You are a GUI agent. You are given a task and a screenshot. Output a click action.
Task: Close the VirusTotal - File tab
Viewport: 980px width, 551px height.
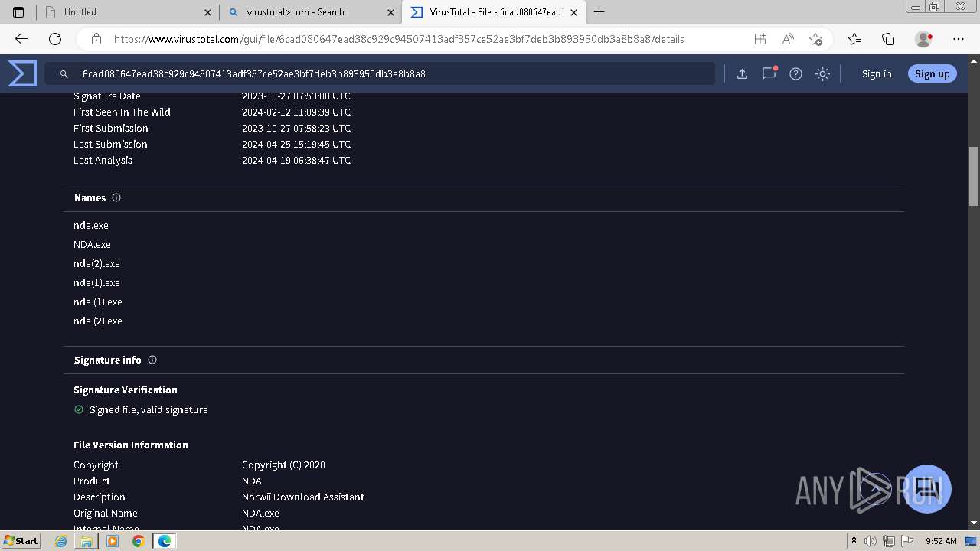(574, 12)
